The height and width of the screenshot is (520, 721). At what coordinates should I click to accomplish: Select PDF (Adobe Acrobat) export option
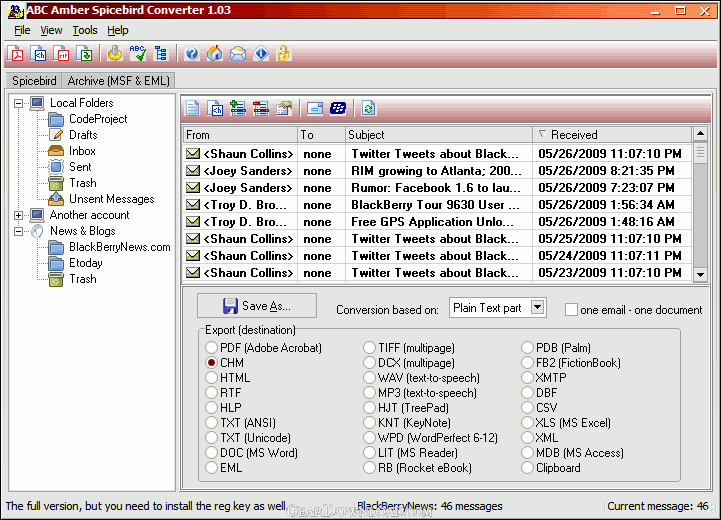pyautogui.click(x=263, y=348)
